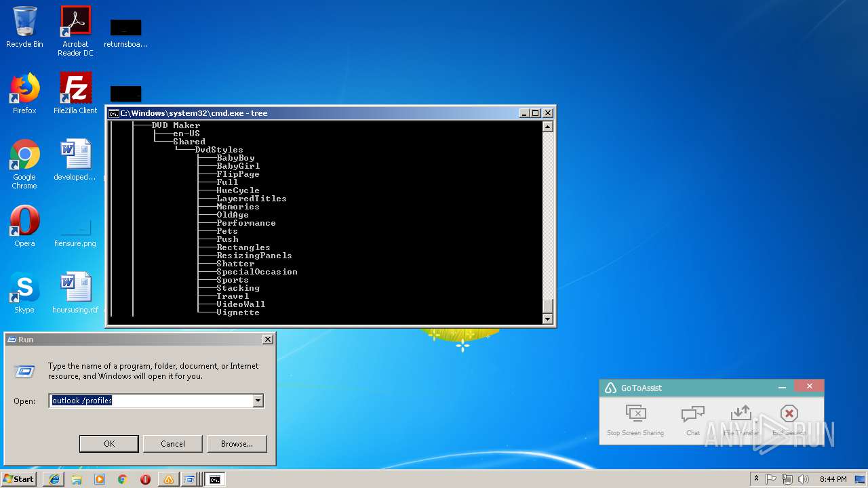This screenshot has width=868, height=488.
Task: Click cmd scrollbar down arrow
Action: click(x=548, y=319)
